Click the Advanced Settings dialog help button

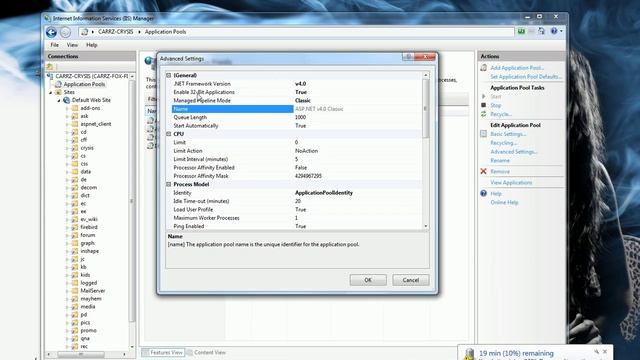pyautogui.click(x=408, y=57)
